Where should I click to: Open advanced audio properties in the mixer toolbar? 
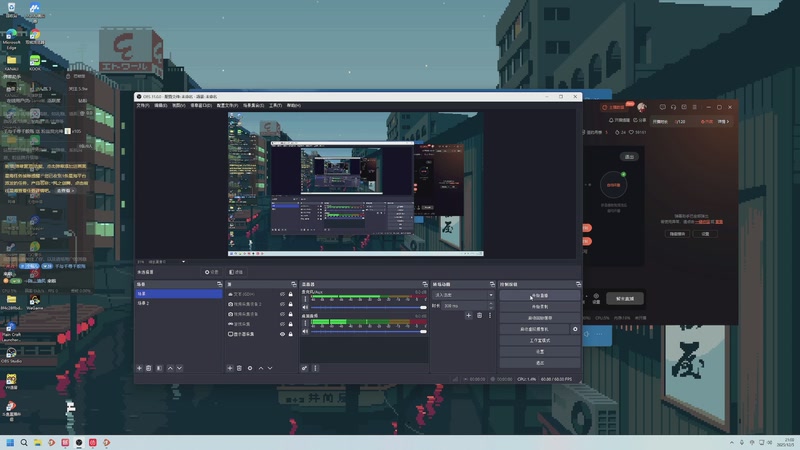pos(305,368)
